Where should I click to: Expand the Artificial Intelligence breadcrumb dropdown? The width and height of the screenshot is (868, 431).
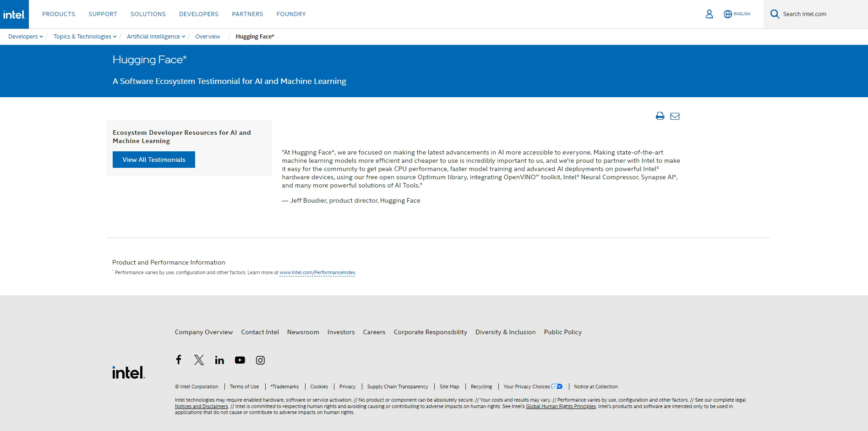coord(183,37)
